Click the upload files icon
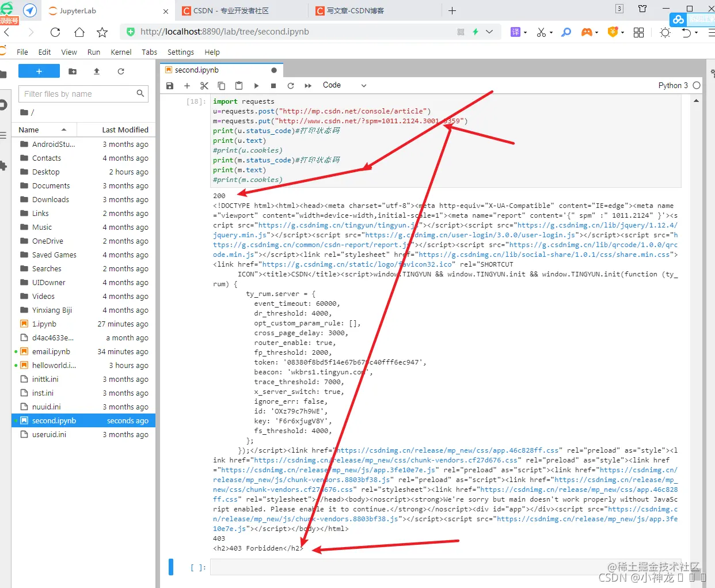The image size is (715, 588). [97, 71]
